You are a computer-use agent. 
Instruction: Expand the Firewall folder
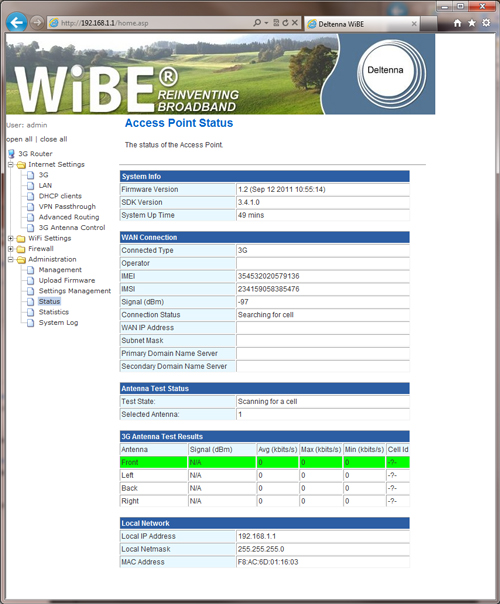click(x=11, y=249)
